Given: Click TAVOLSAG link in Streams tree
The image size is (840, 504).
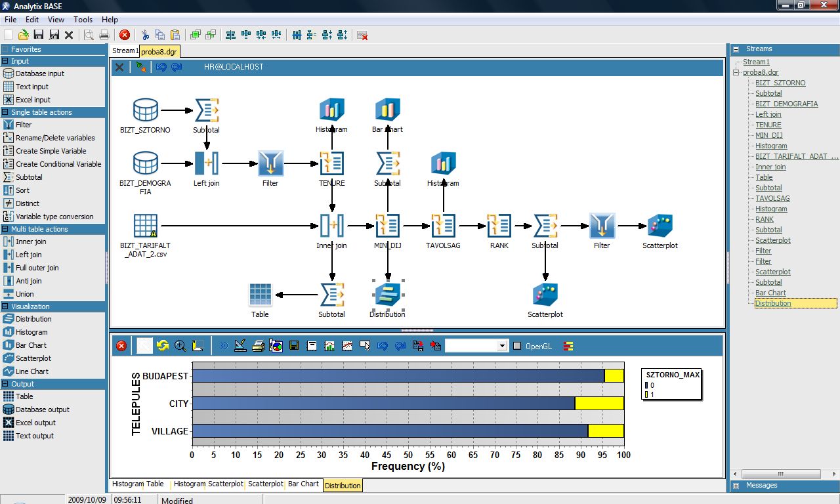Looking at the screenshot, I should 772,198.
